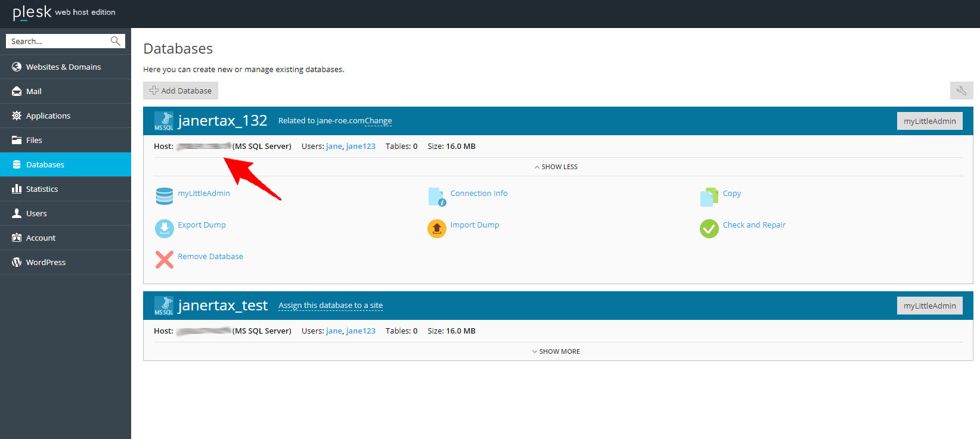This screenshot has height=439, width=980.
Task: Click myLittleAdmin button in janertax_132 header
Action: click(x=929, y=121)
